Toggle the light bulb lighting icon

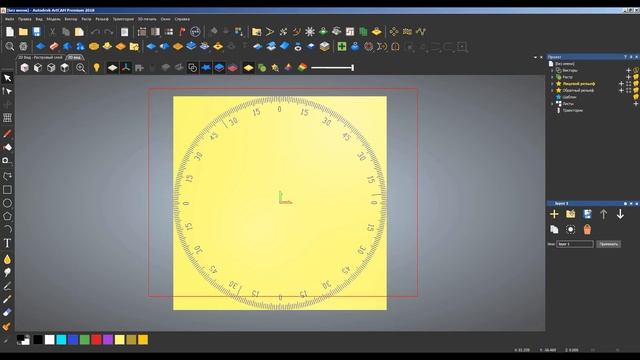[97, 68]
